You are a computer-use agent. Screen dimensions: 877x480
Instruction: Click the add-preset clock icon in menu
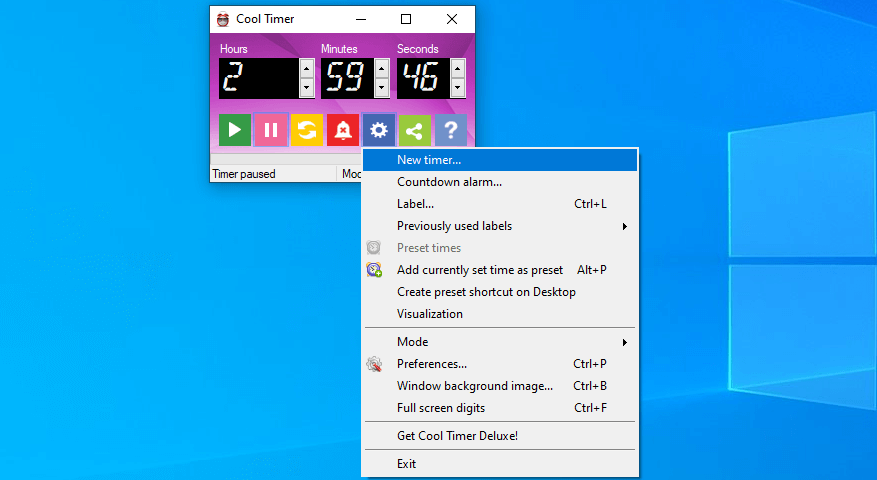(x=374, y=270)
